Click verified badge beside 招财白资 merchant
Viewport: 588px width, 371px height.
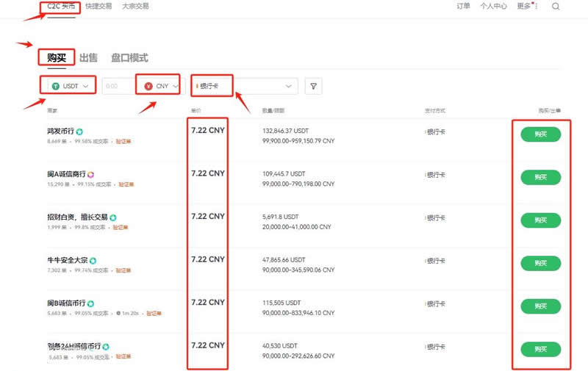click(114, 217)
